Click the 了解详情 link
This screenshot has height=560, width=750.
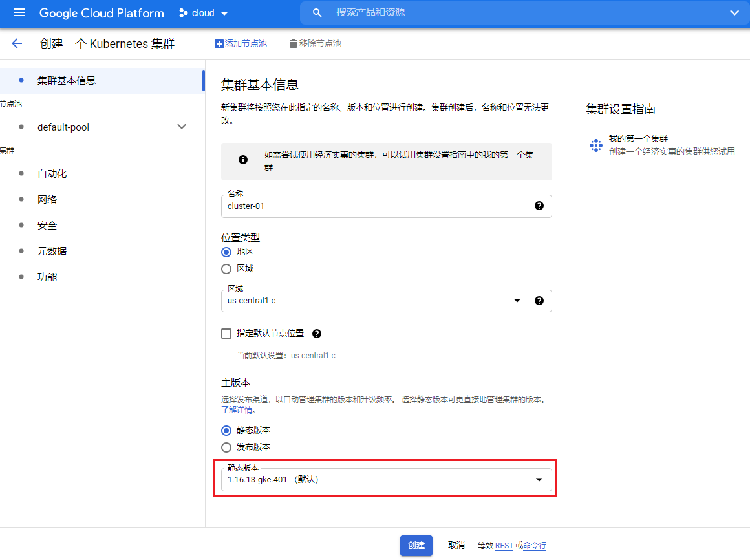[237, 411]
